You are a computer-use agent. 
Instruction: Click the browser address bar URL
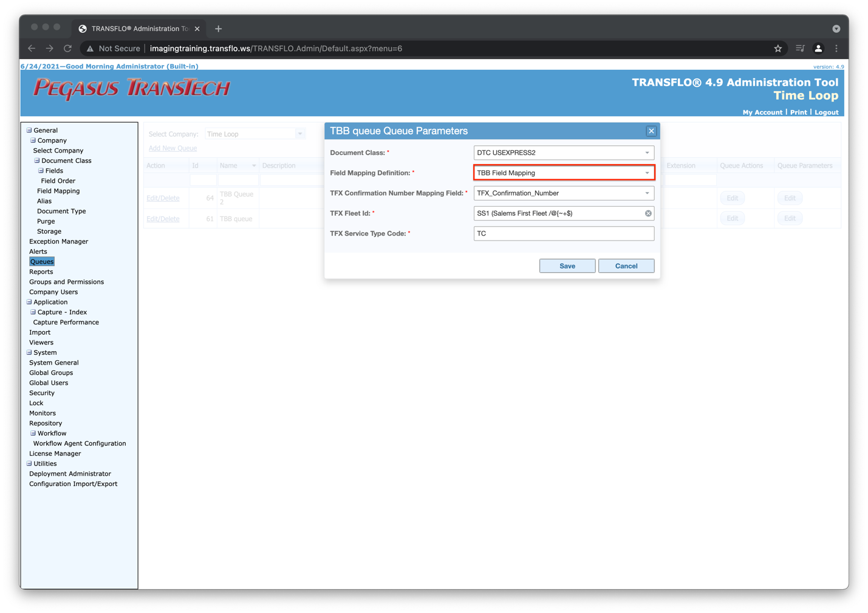click(x=276, y=49)
